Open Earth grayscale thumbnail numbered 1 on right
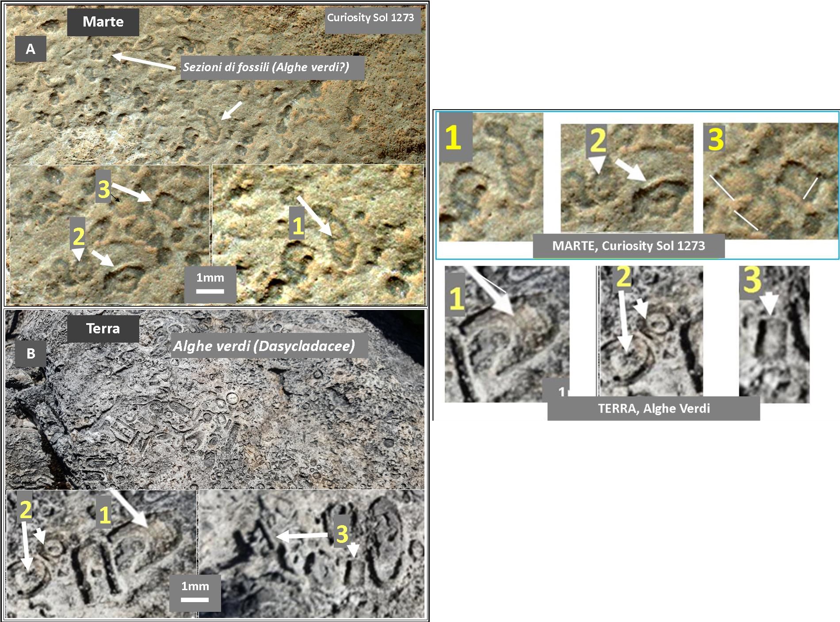This screenshot has height=622, width=840. (x=507, y=334)
